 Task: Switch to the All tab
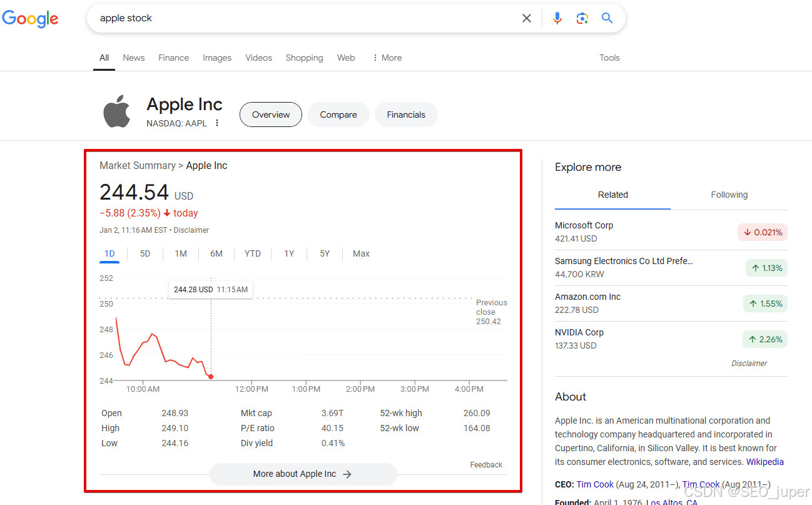coord(104,58)
